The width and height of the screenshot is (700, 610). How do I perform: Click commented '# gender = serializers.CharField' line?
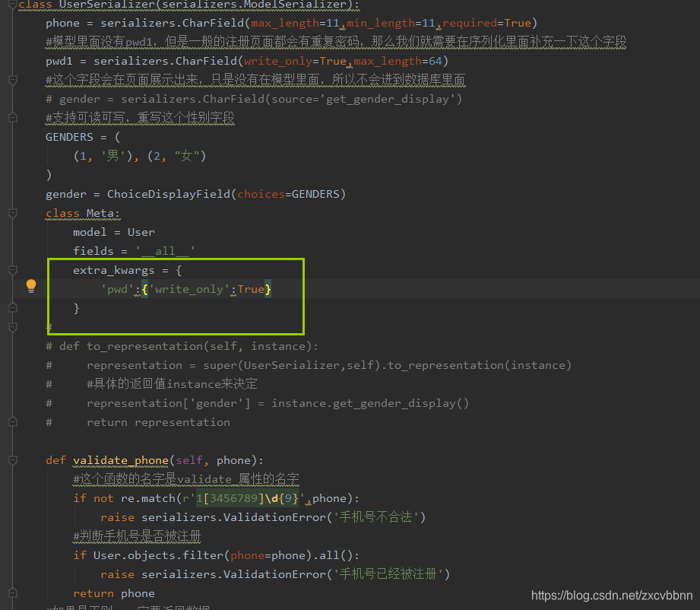(254, 99)
